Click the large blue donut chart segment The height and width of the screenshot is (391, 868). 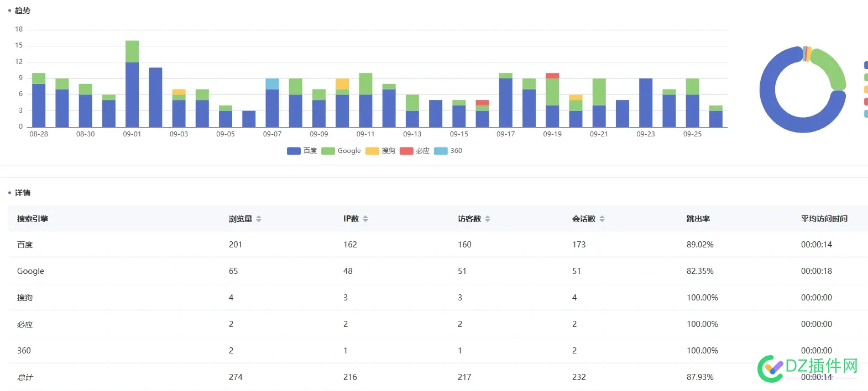(x=774, y=110)
